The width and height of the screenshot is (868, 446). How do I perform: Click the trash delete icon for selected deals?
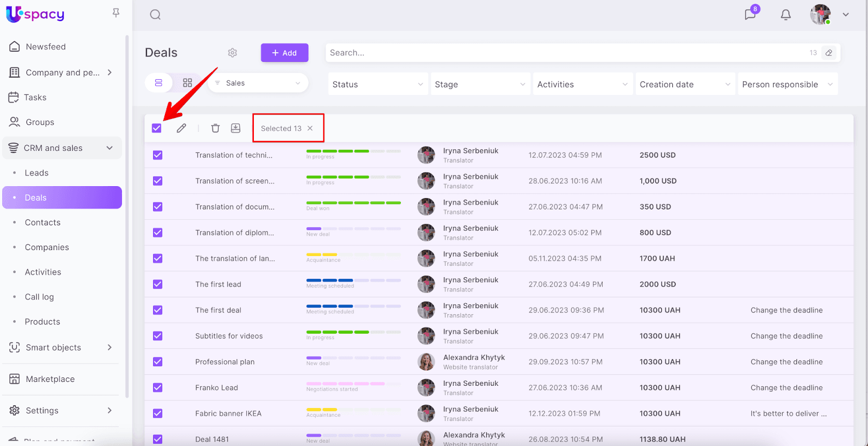215,128
